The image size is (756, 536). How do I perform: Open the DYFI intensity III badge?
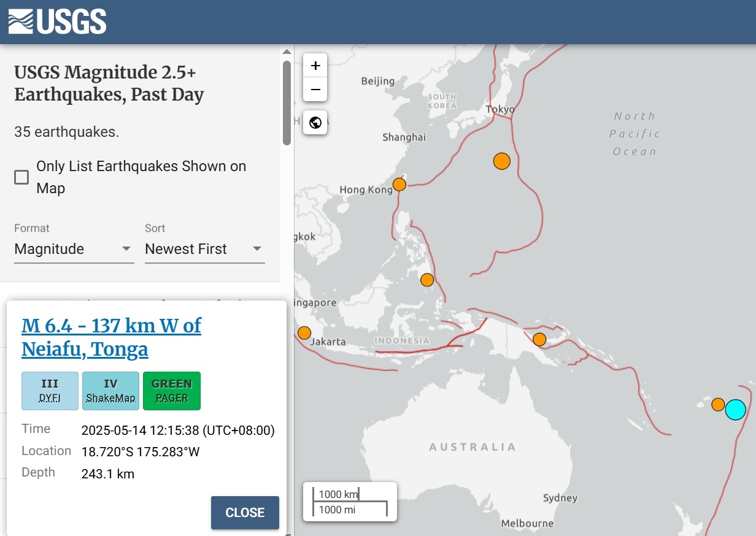tap(50, 391)
